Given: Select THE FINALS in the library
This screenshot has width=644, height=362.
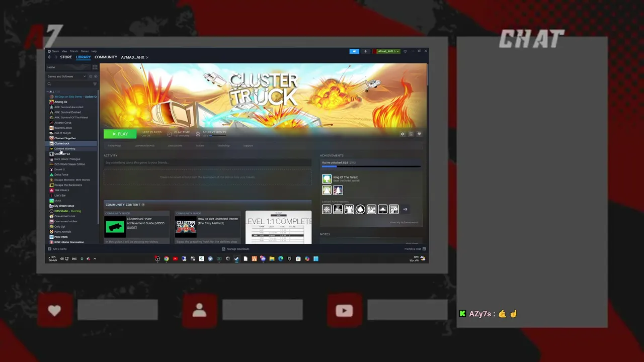Looking at the screenshot, I should tap(61, 190).
